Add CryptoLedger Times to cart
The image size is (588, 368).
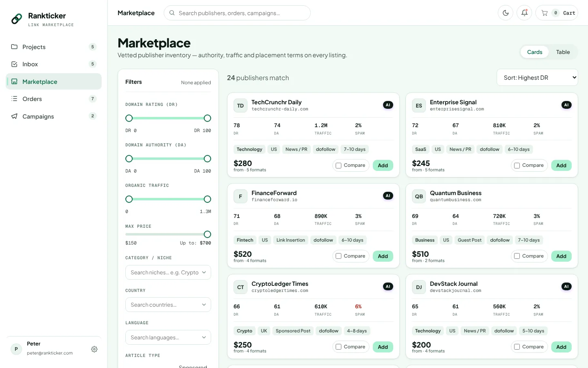coord(383,347)
